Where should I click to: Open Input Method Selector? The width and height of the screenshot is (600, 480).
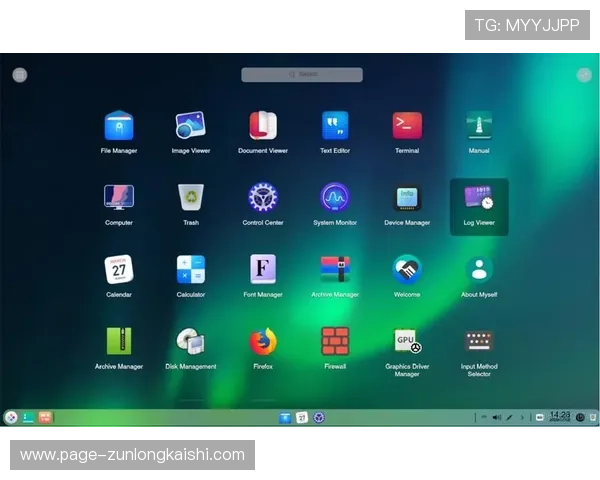point(479,342)
